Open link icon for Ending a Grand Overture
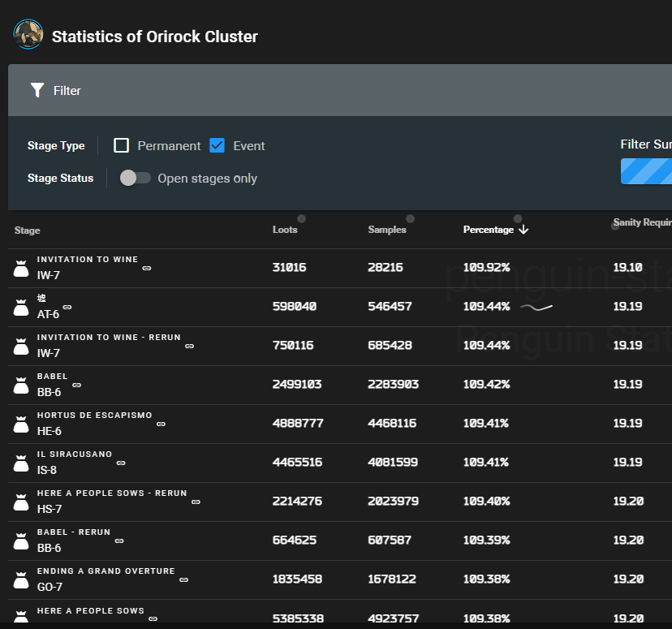The width and height of the screenshot is (672, 629). (184, 580)
